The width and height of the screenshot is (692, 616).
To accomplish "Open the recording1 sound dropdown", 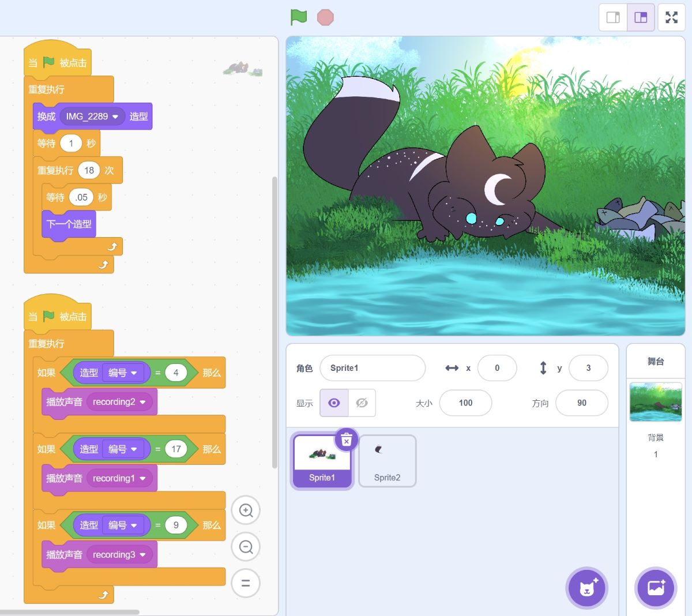I will click(119, 478).
